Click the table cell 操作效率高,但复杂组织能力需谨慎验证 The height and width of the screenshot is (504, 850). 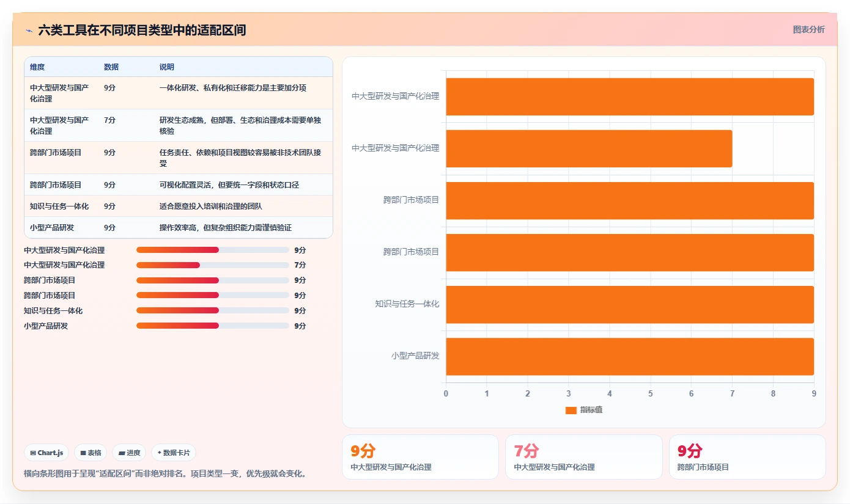[226, 227]
